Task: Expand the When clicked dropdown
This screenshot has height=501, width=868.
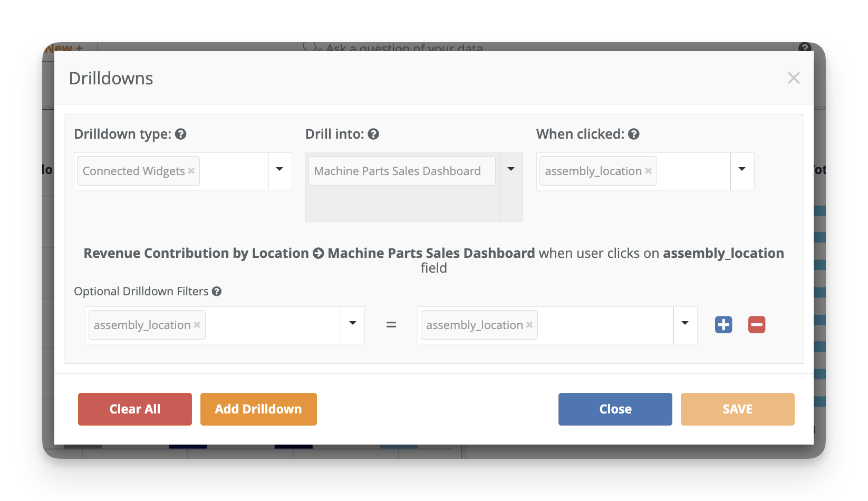Action: click(742, 170)
